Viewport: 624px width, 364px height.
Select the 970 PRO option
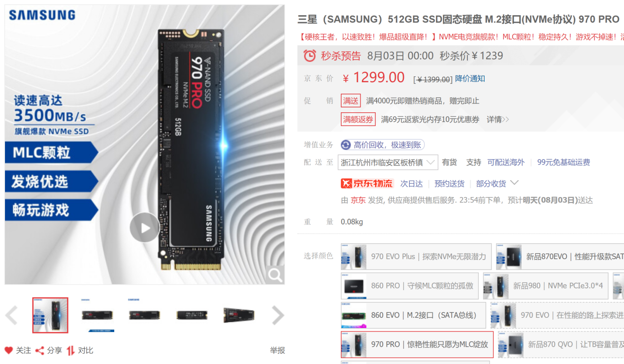pyautogui.click(x=417, y=344)
